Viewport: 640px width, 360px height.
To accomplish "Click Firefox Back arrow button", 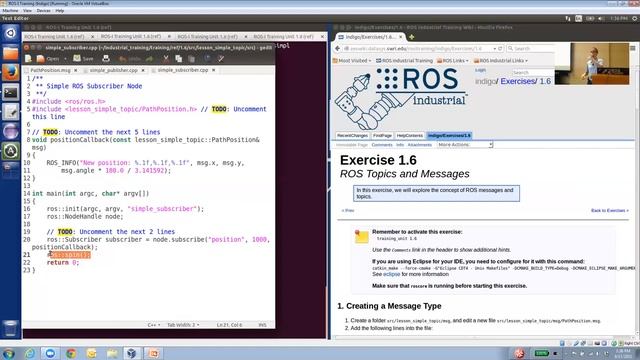I will [338, 49].
